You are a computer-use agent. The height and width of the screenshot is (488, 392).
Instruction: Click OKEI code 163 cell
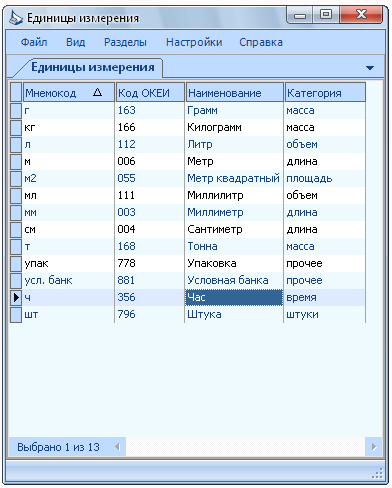[149, 110]
